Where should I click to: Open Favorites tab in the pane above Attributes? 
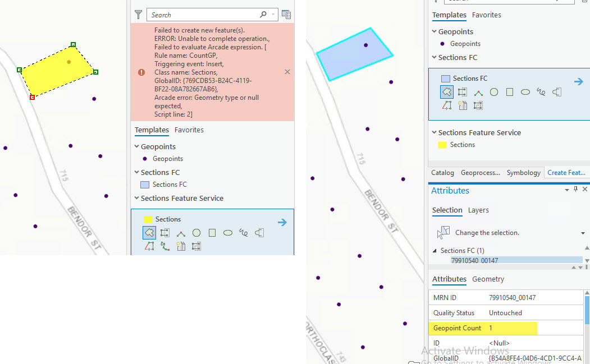pyautogui.click(x=487, y=15)
